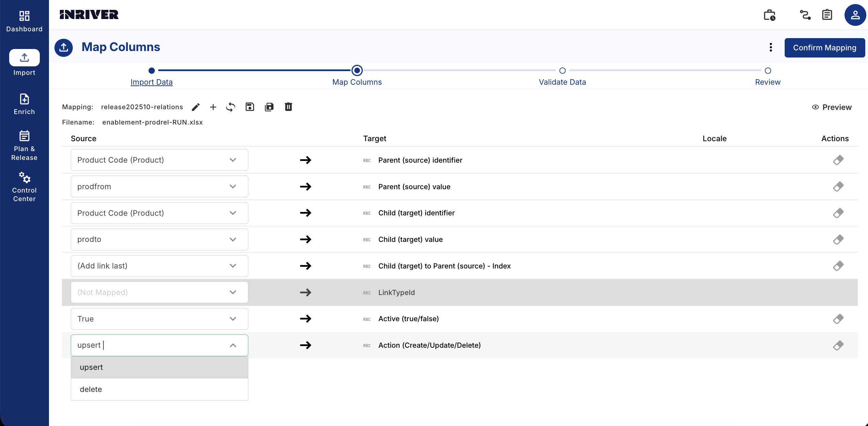Click the Target column header
This screenshot has width=868, height=426.
[374, 138]
